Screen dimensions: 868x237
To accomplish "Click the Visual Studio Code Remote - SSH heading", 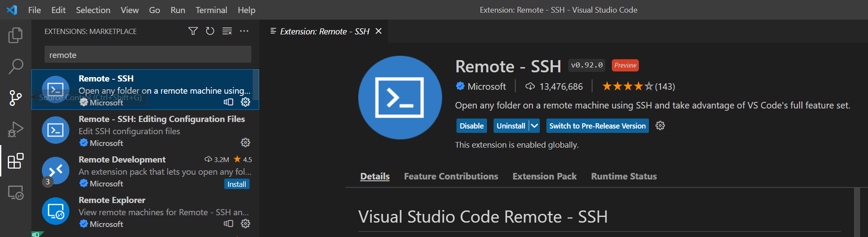I will [x=483, y=217].
